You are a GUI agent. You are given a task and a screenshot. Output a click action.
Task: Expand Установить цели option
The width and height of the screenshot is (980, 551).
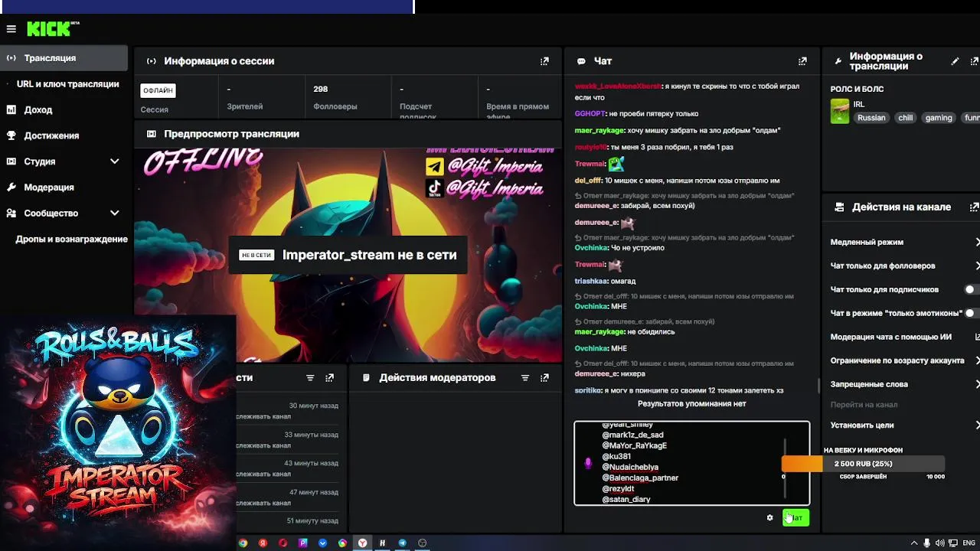[x=978, y=425]
